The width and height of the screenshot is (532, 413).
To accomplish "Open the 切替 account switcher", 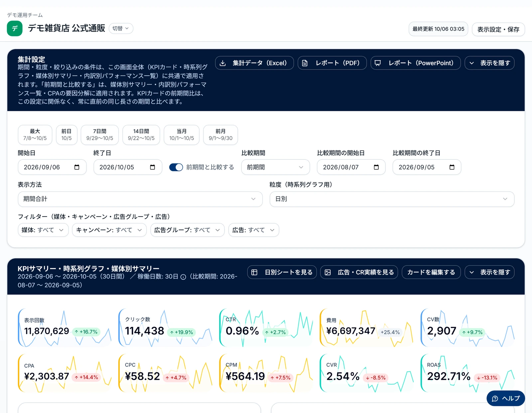I will 121,28.
